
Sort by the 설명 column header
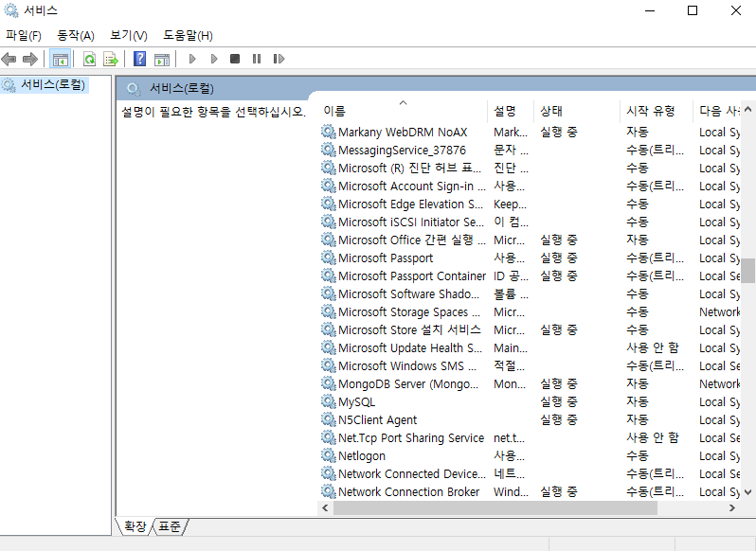(510, 111)
